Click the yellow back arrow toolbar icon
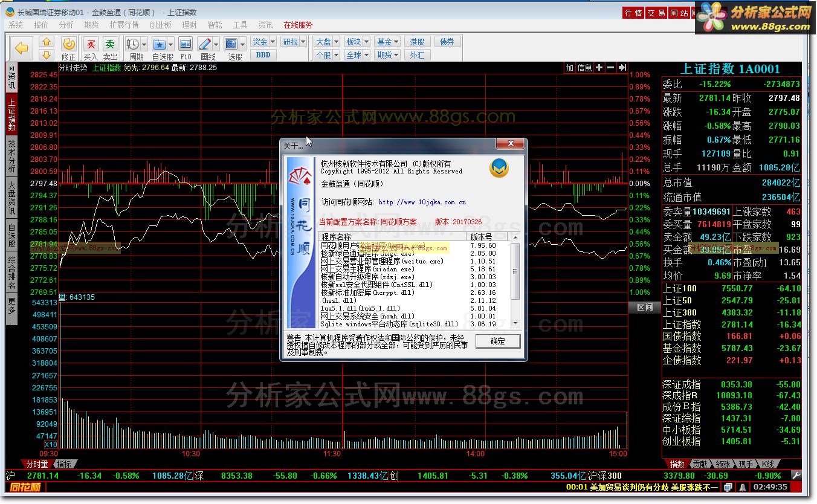 pos(21,48)
